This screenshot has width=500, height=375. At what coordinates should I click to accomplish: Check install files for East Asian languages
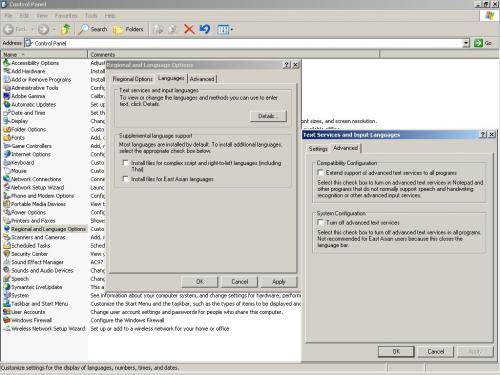(126, 179)
